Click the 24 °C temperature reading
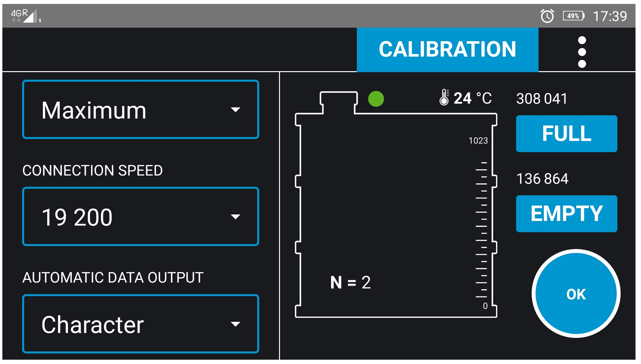641x364 pixels. (x=473, y=98)
